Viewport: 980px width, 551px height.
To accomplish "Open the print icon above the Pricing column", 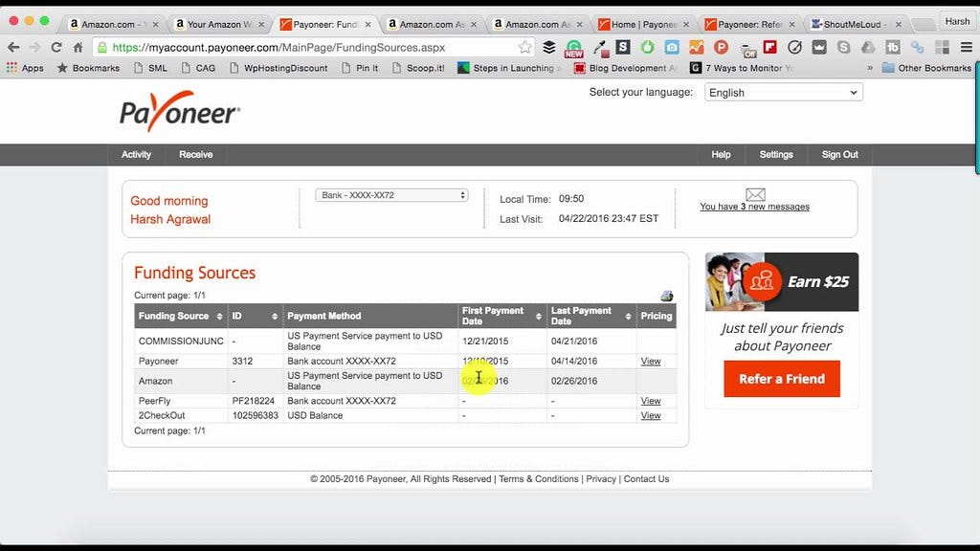I will point(667,295).
